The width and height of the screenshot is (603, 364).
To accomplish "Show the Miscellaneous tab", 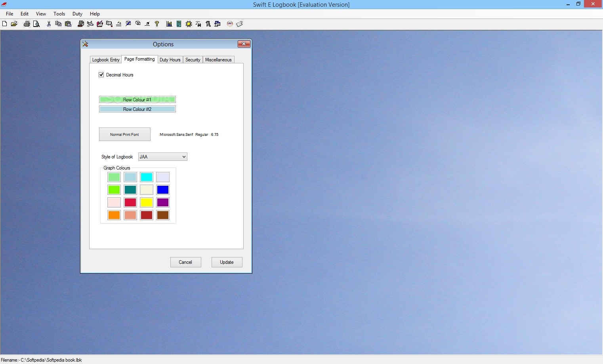I will click(x=218, y=60).
